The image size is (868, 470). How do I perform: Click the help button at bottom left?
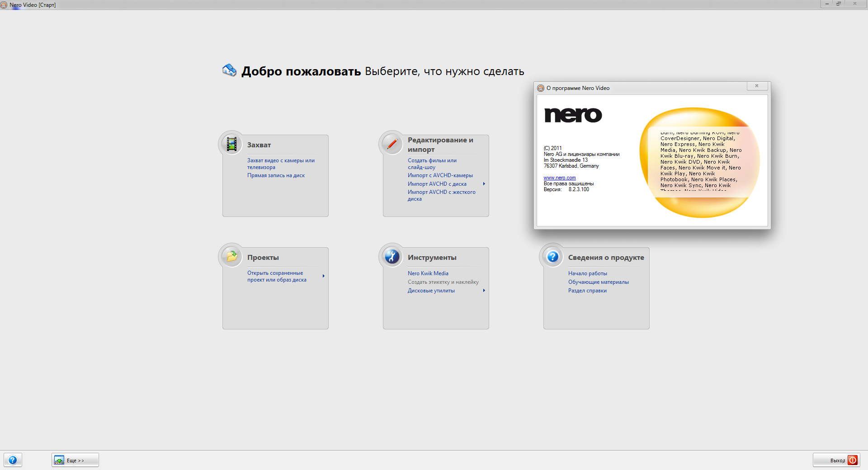tap(13, 460)
